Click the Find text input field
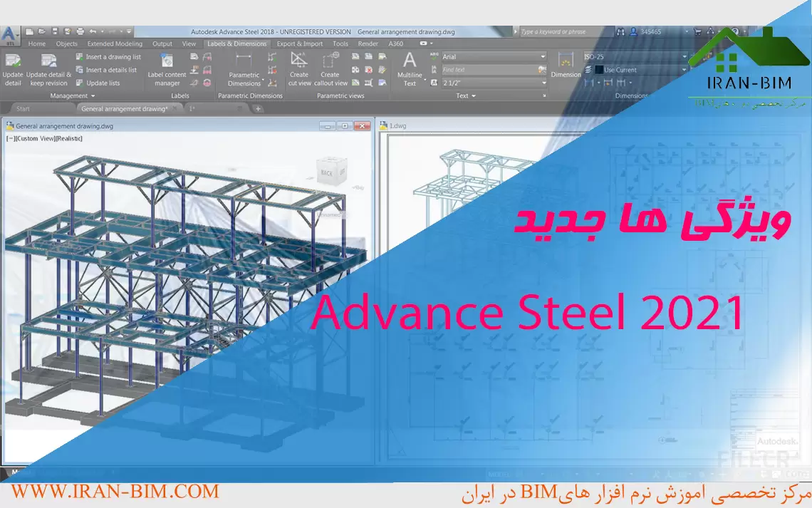Screen dimensions: 812x508 point(488,70)
